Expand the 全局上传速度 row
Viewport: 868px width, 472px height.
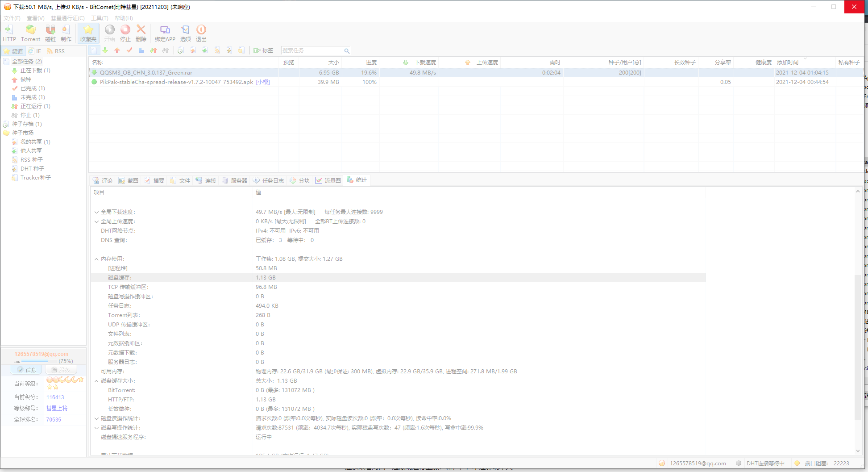(x=96, y=221)
